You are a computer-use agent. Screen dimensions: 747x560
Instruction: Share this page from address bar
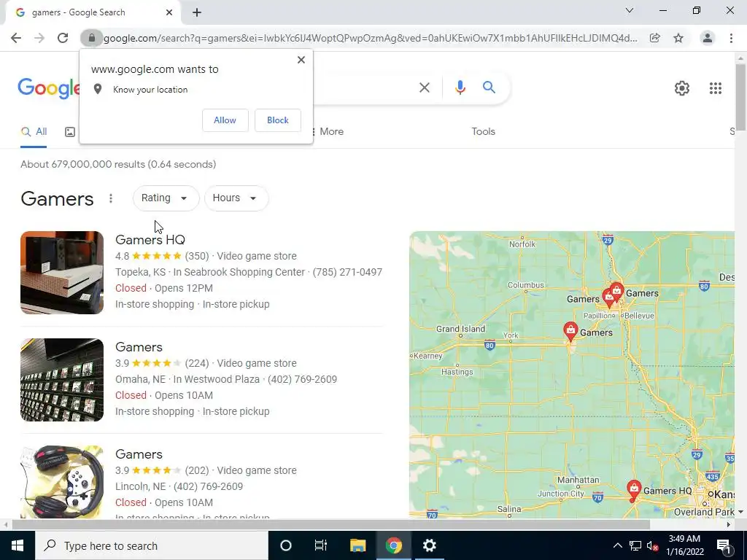point(655,38)
